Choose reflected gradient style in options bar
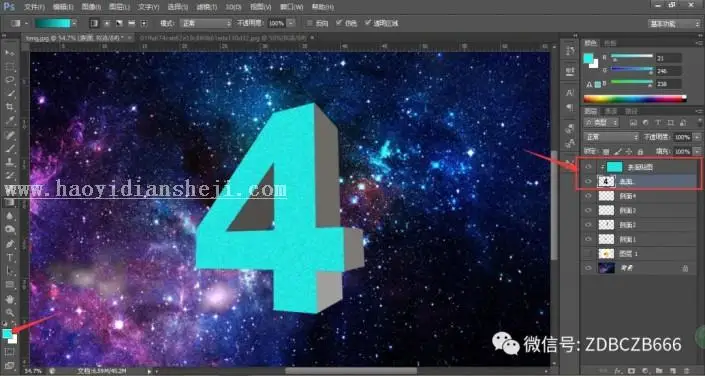This screenshot has height=376, width=705. point(131,23)
